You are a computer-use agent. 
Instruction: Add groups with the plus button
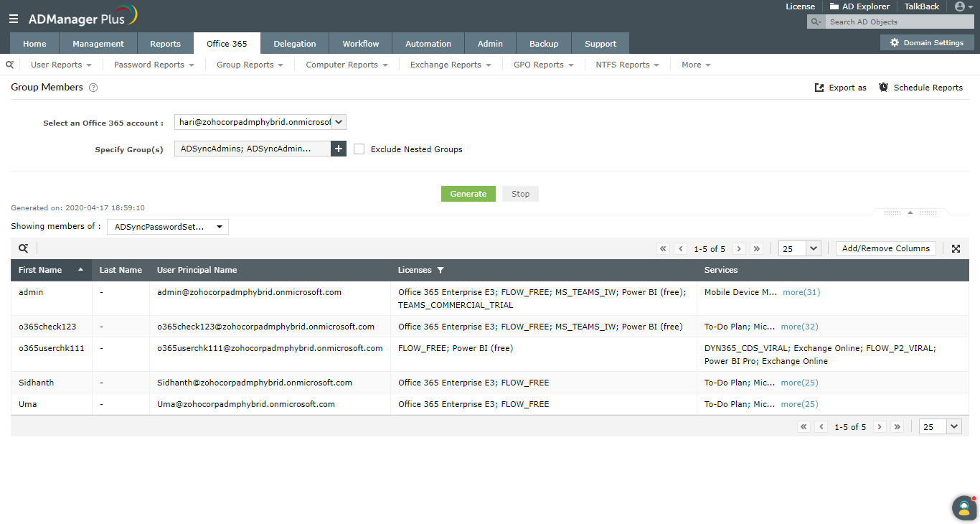(339, 149)
